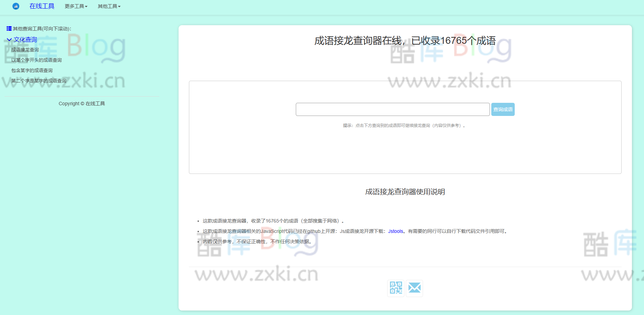The width and height of the screenshot is (644, 315).
Task: Open 第二个字是某字的成语查询 tool
Action: tap(39, 80)
